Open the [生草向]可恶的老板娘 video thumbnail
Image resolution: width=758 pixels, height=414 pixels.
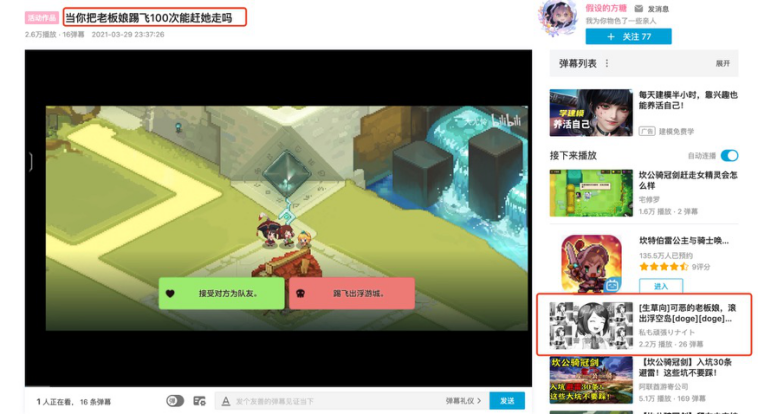[591, 325]
